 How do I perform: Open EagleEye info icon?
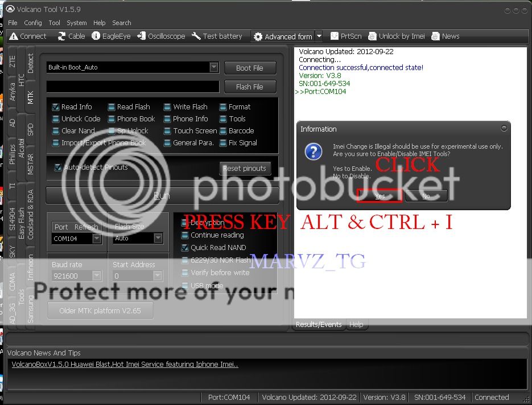tap(96, 36)
